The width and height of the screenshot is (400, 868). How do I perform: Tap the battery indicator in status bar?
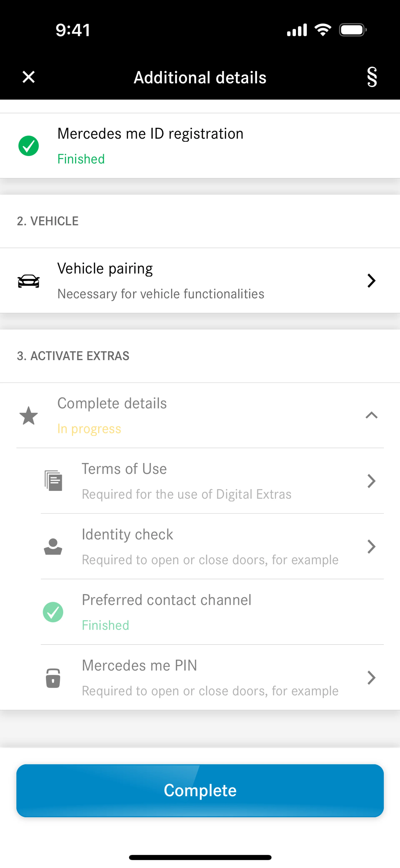point(352,30)
